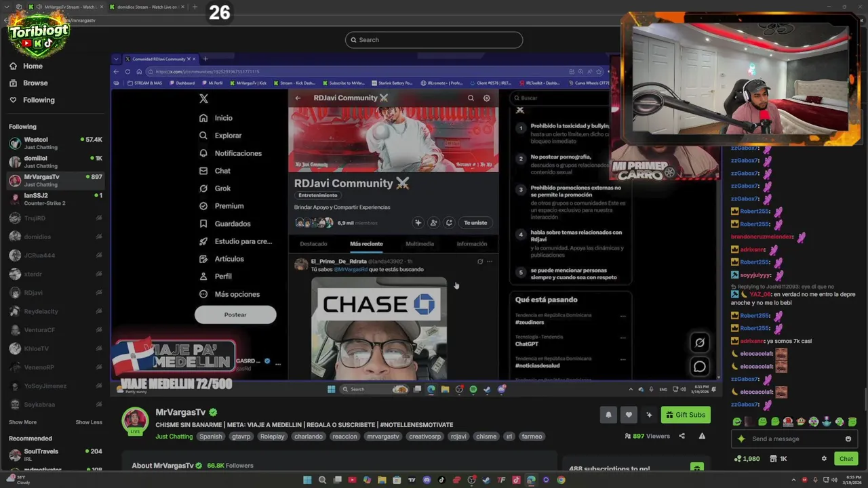Open Steam from the taskbar
The width and height of the screenshot is (868, 488).
coord(486,480)
